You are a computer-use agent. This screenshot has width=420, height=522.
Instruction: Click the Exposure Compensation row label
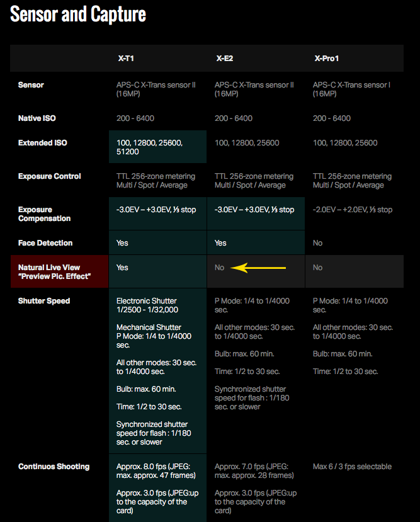(x=44, y=214)
